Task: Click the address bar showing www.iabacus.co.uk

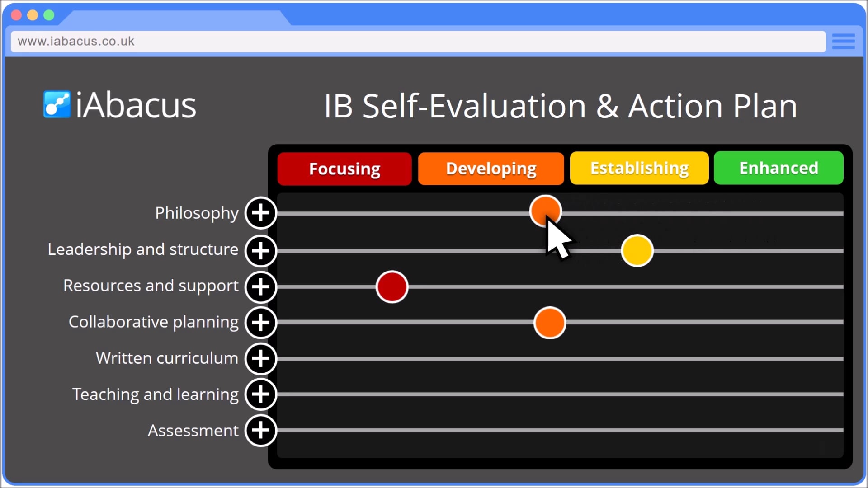Action: 181,41
